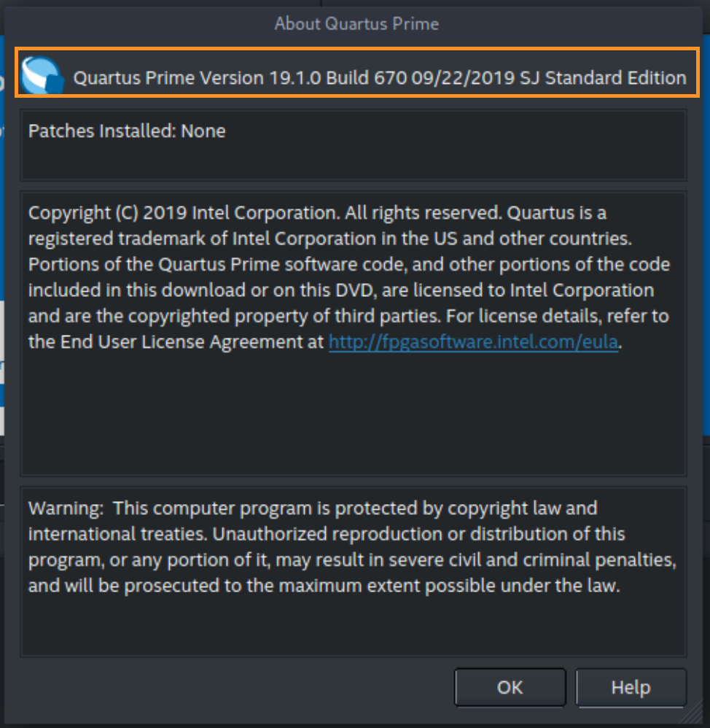Click the Quartus Prime logo icon
Image resolution: width=710 pixels, height=728 pixels.
point(42,75)
